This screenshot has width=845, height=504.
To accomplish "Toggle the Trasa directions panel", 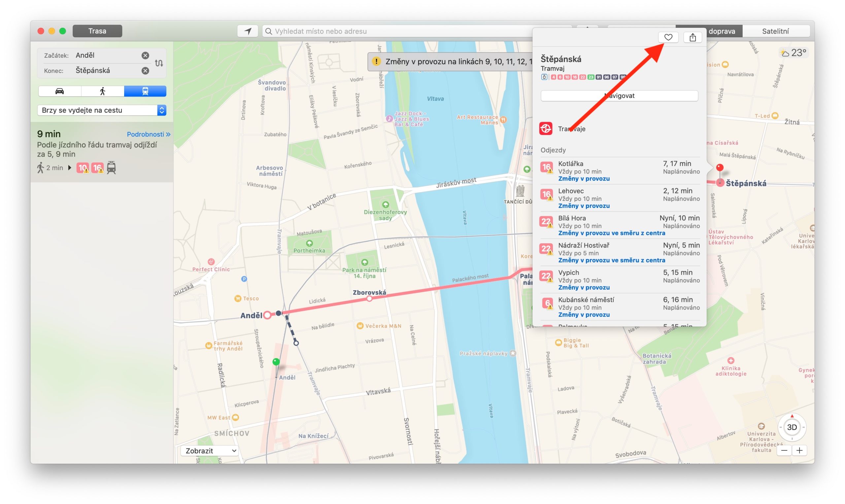I will 97,31.
